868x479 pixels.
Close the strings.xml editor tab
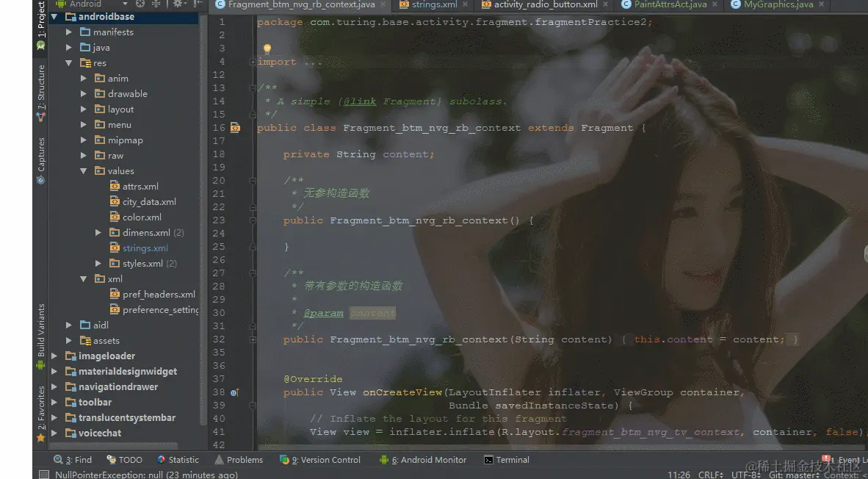tap(464, 4)
